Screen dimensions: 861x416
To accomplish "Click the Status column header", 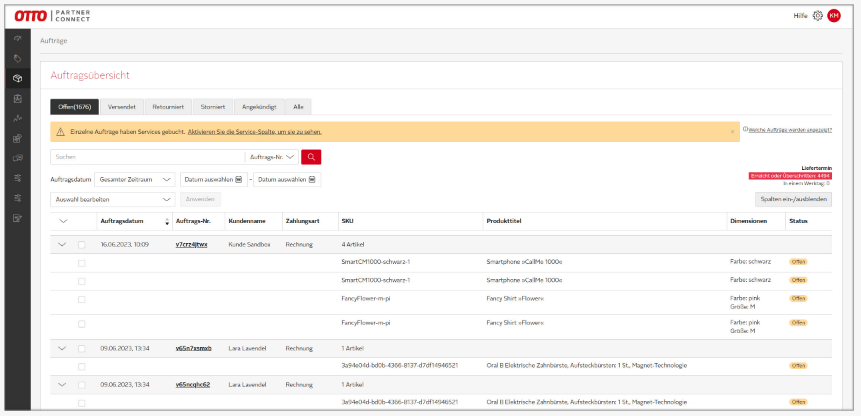I will tap(798, 221).
